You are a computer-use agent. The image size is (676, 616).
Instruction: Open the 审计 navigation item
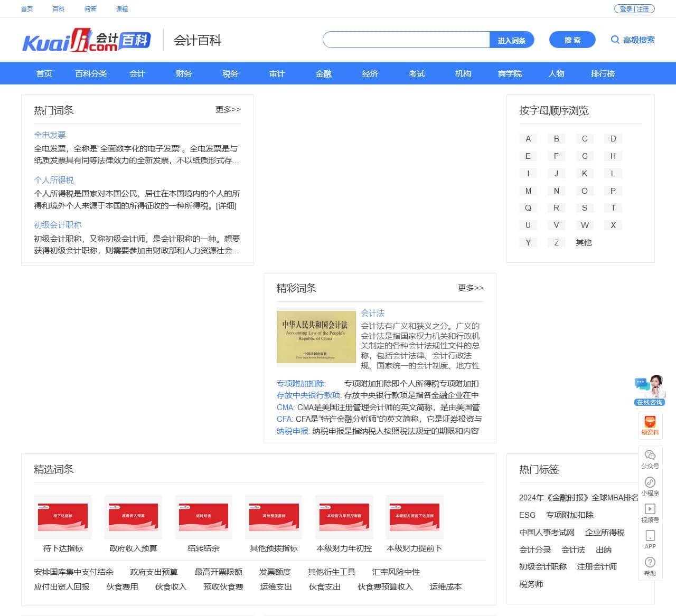pyautogui.click(x=277, y=73)
